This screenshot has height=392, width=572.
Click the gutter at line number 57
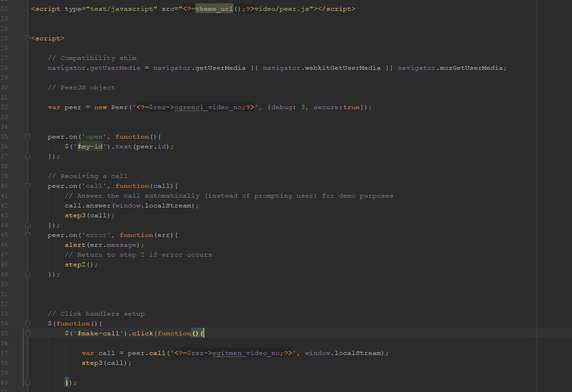click(x=4, y=353)
